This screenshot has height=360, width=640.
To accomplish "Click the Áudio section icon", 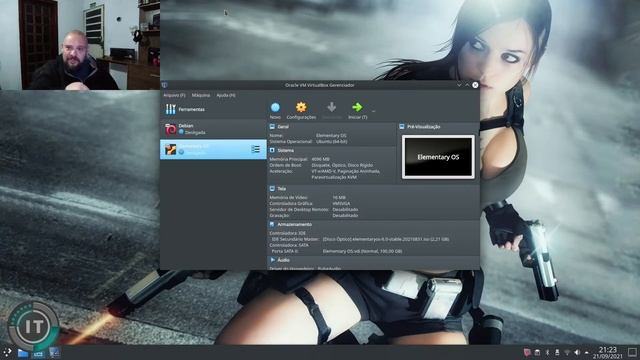I will (272, 260).
